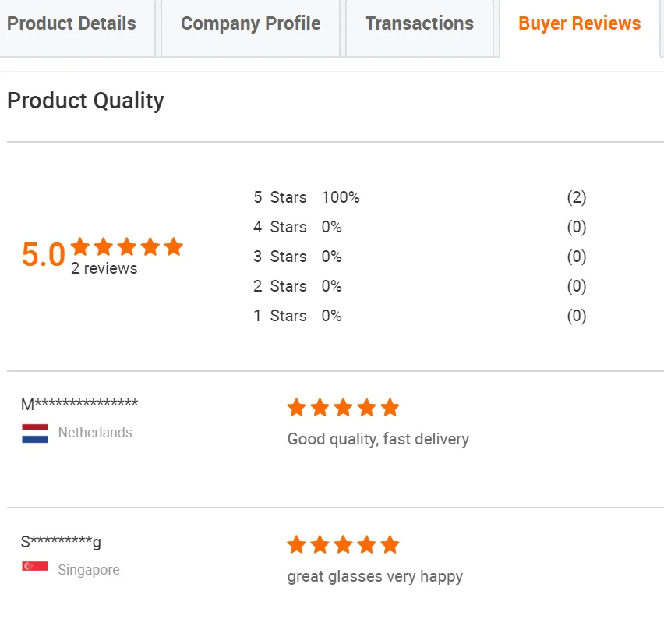Click the Singapore review's star rating

click(343, 545)
